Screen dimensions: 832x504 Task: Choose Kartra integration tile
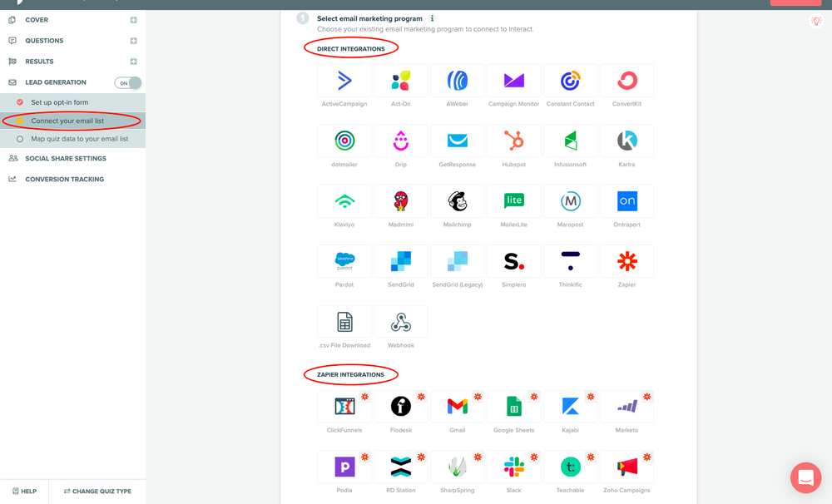tap(626, 141)
